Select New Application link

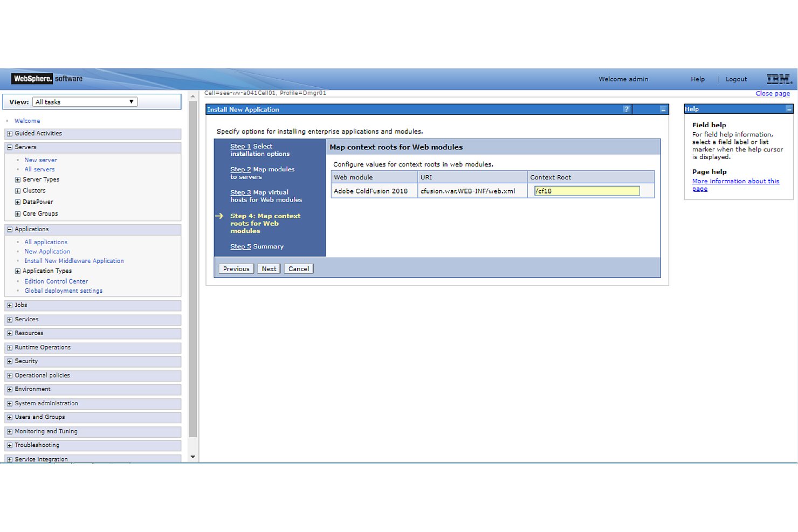(47, 251)
